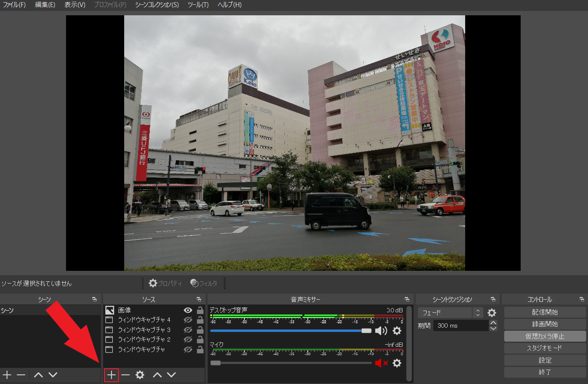Screen dimensions: 588x384
Task: Pop out シーントランジション dock panel icon
Action: pyautogui.click(x=493, y=299)
